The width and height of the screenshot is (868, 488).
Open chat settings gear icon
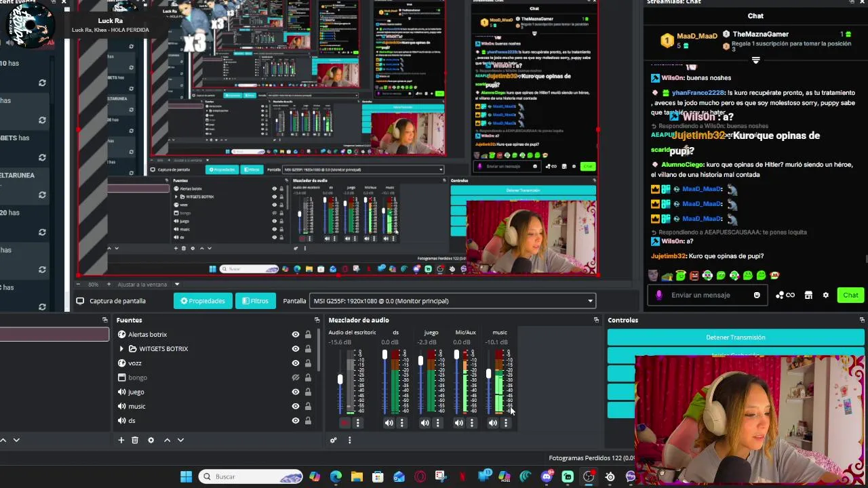pyautogui.click(x=825, y=295)
